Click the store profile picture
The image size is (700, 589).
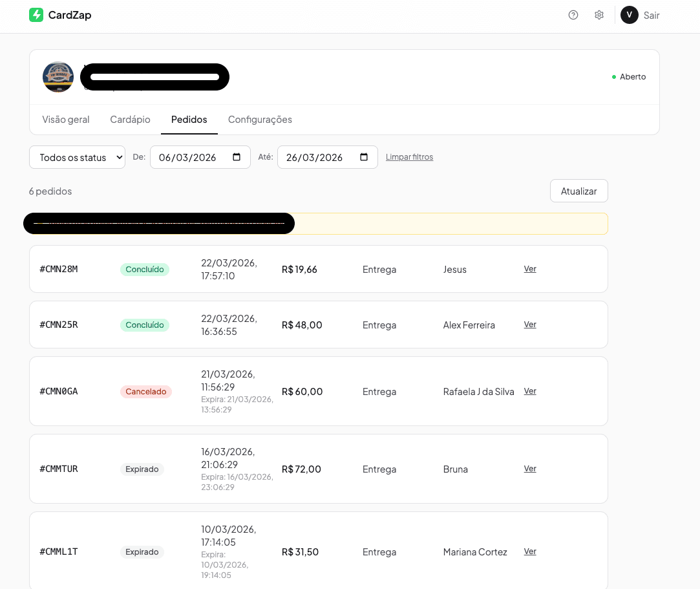tap(58, 76)
